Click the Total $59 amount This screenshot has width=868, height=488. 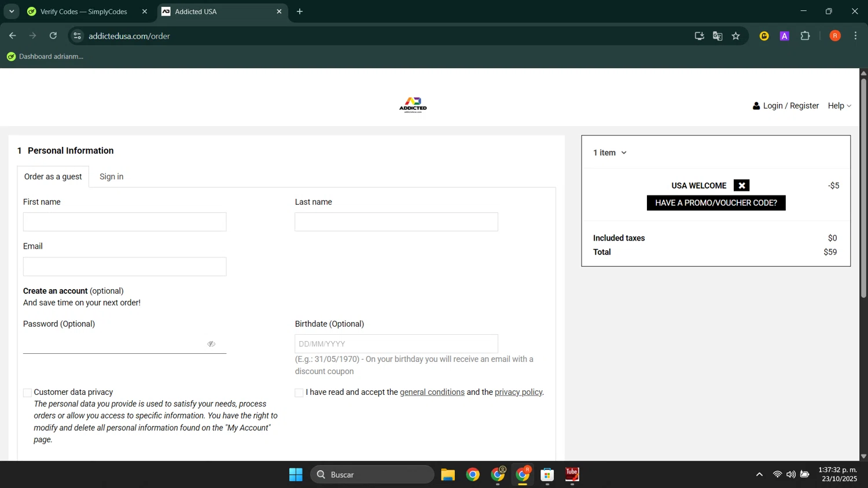[x=830, y=252]
